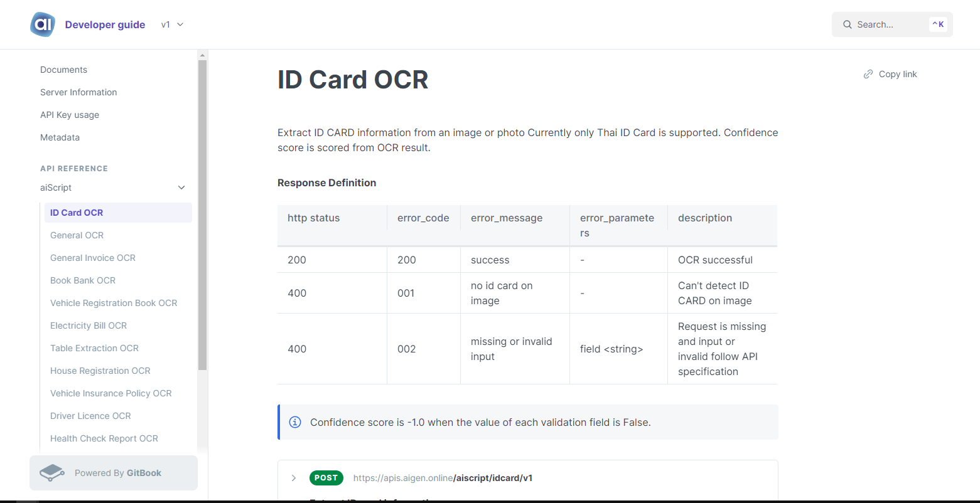Click the ^K shortcut badge

click(x=938, y=24)
